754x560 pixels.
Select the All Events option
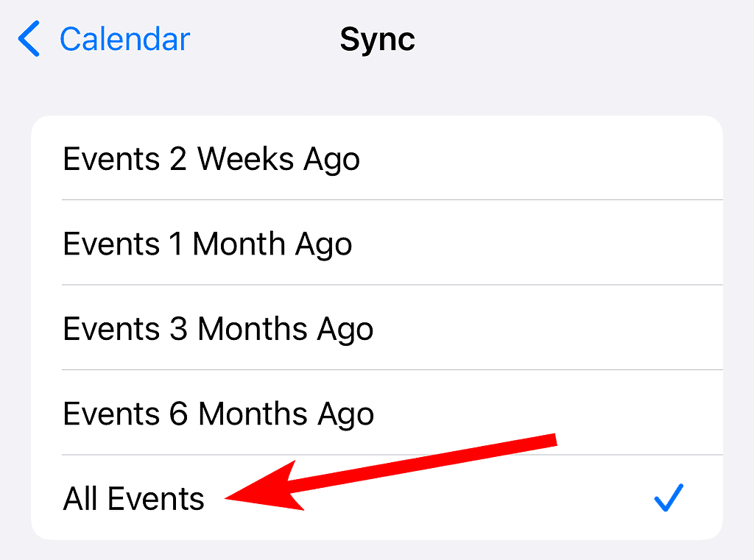377,497
